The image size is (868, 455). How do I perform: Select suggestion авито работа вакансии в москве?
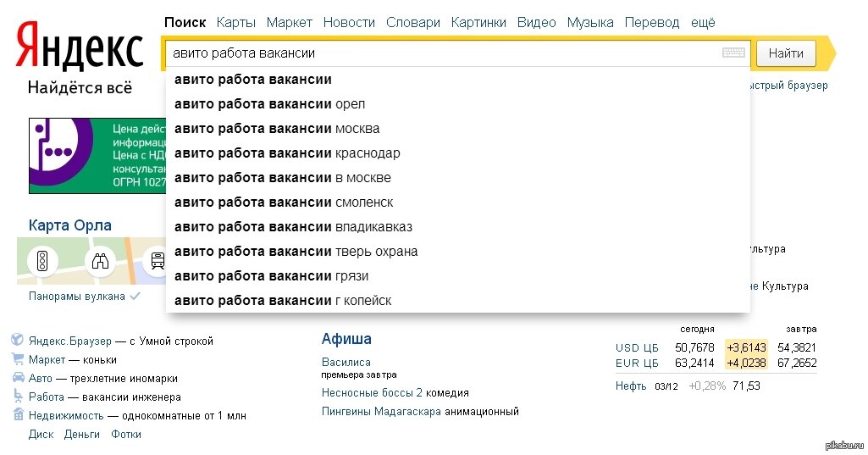(458, 178)
